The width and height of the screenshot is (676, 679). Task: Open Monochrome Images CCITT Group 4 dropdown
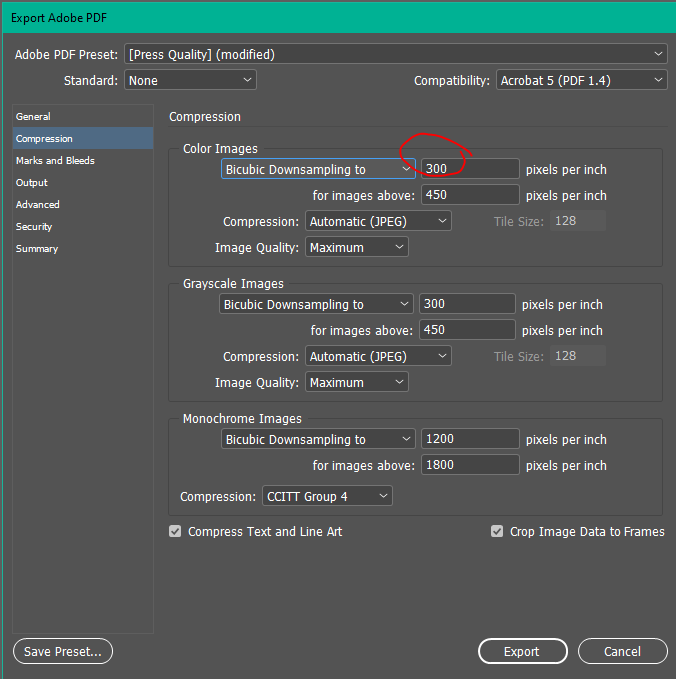tap(327, 496)
